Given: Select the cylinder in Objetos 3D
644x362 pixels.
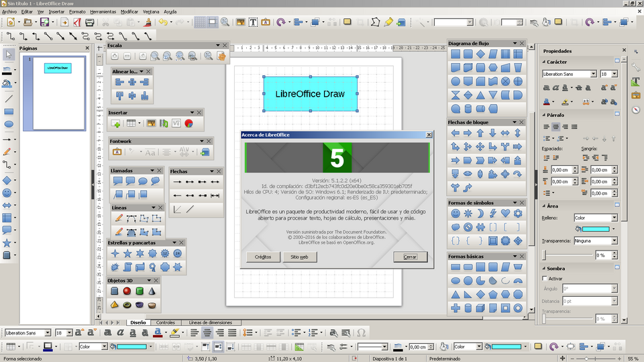Looking at the screenshot, I should point(140,291).
